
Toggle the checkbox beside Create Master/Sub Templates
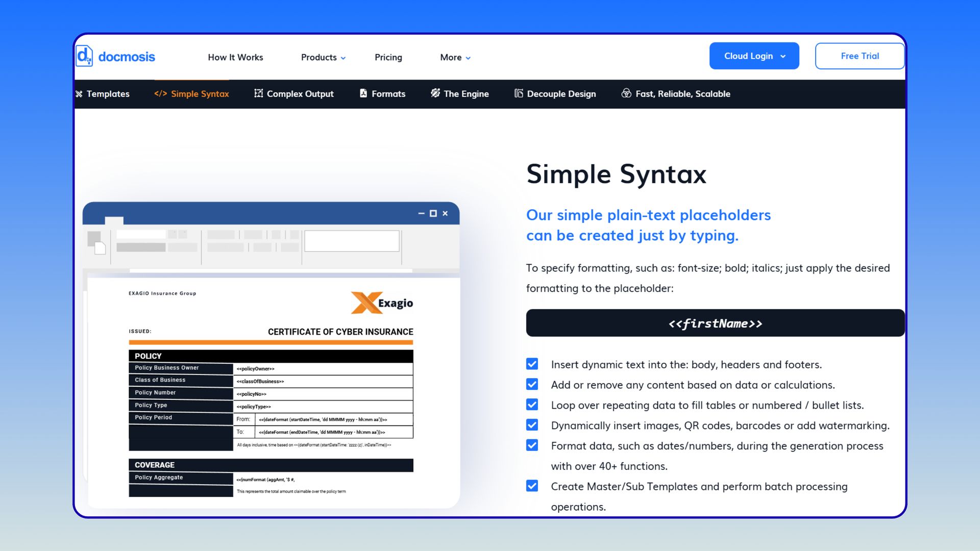click(532, 486)
